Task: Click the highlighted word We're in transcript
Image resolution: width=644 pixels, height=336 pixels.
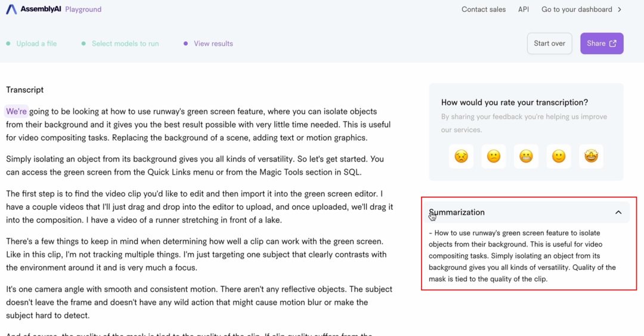Action: pyautogui.click(x=17, y=111)
